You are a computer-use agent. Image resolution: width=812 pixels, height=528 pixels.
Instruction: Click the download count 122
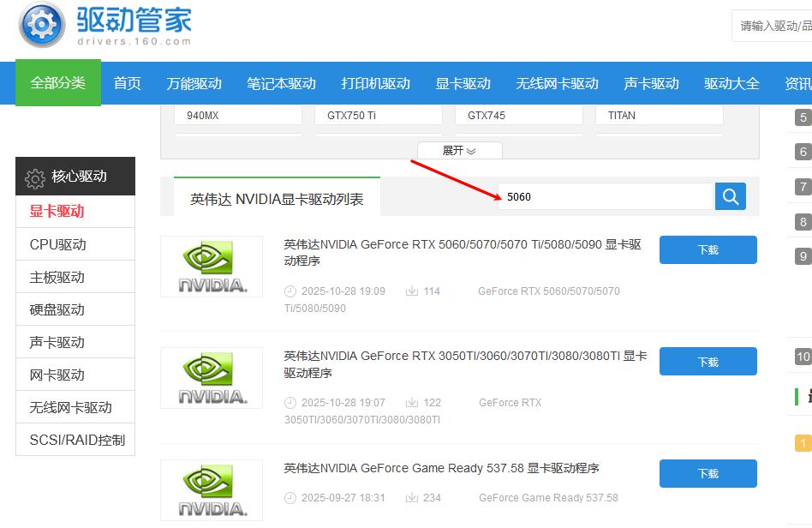tap(432, 403)
